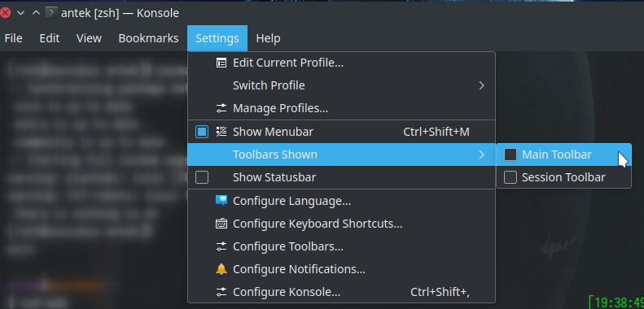Select the Show Statusbar label
Image resolution: width=644 pixels, height=309 pixels.
coord(274,177)
